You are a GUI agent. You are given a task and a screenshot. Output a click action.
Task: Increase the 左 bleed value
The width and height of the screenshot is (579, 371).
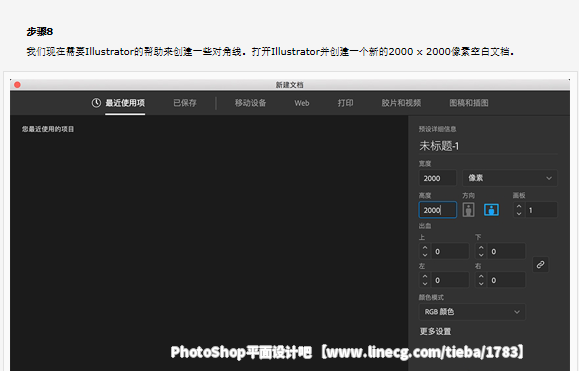coord(425,276)
